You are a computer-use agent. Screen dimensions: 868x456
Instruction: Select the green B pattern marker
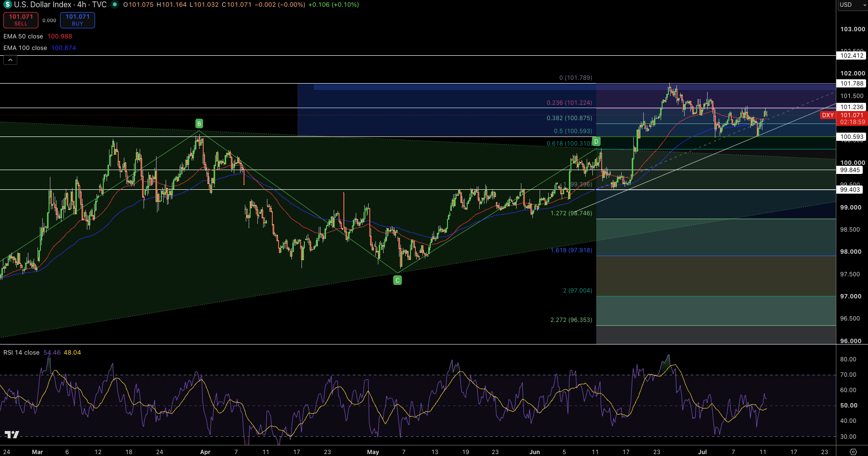point(199,123)
